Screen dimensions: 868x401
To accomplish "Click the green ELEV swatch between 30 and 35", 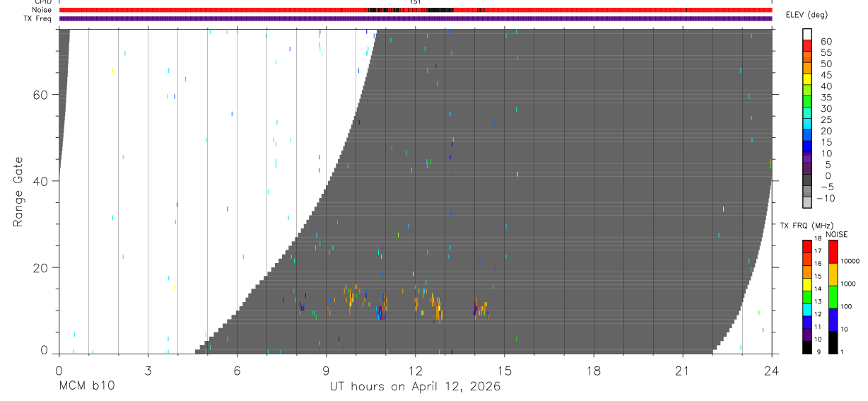I will 807,101.
